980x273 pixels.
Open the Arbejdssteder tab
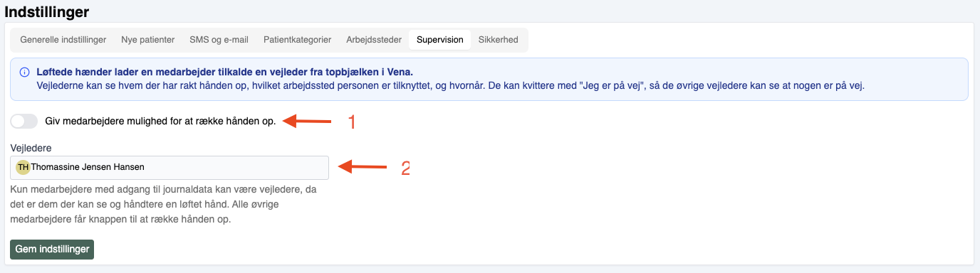coord(374,40)
